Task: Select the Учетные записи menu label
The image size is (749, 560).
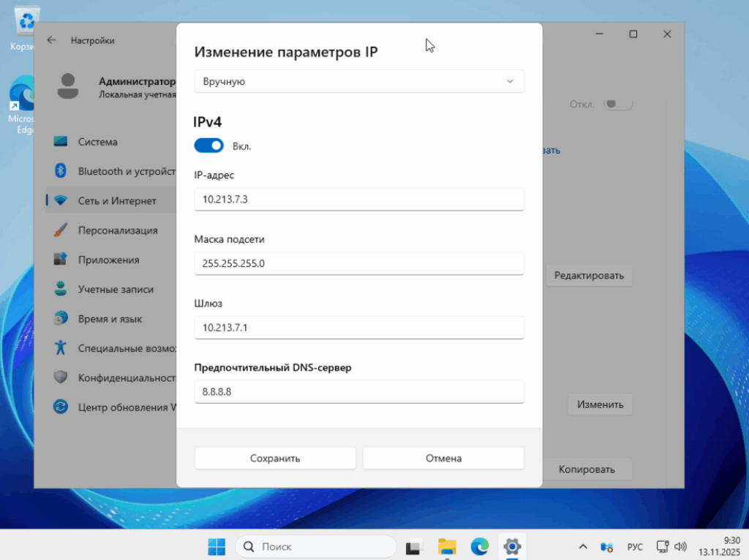Action: [x=116, y=290]
